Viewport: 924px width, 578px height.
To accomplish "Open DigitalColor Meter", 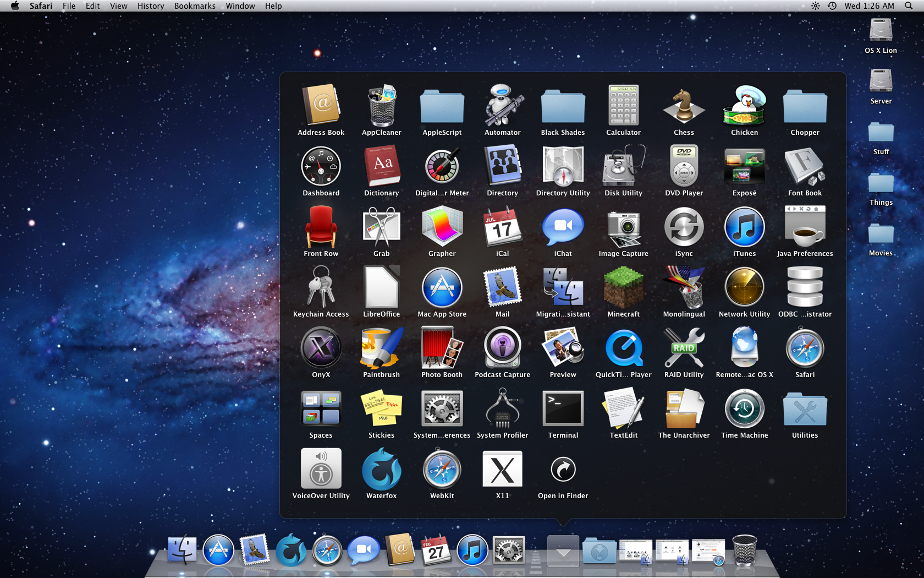I will [x=442, y=166].
